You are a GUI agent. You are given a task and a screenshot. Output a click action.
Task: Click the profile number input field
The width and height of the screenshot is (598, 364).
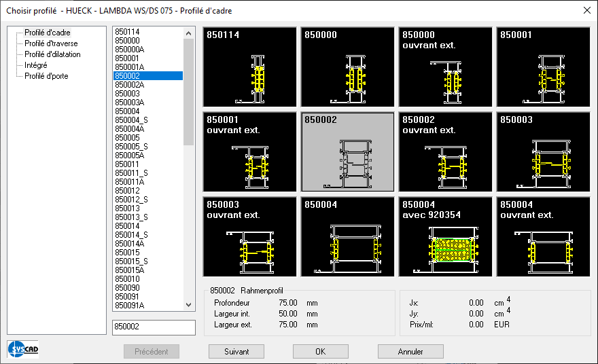point(154,327)
